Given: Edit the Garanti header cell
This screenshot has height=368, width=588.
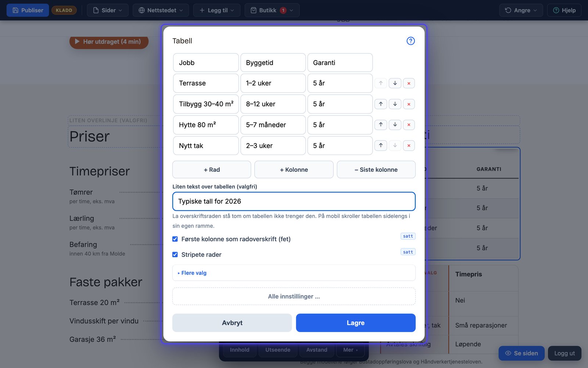Looking at the screenshot, I should tap(340, 63).
